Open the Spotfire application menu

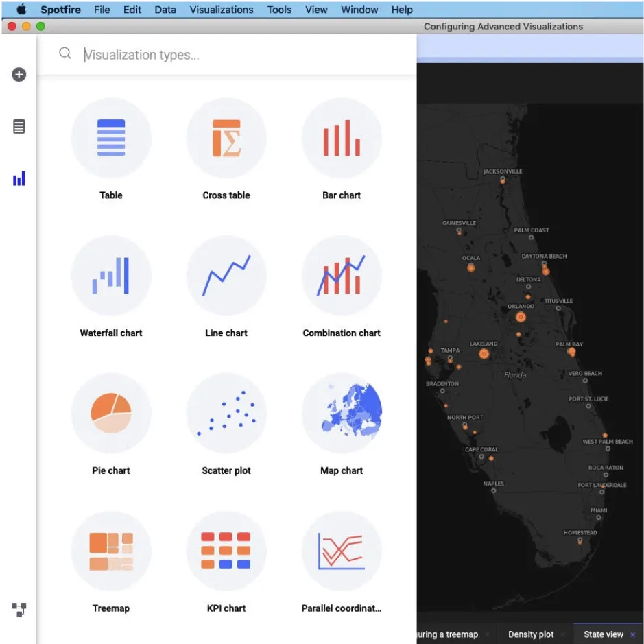(x=60, y=10)
